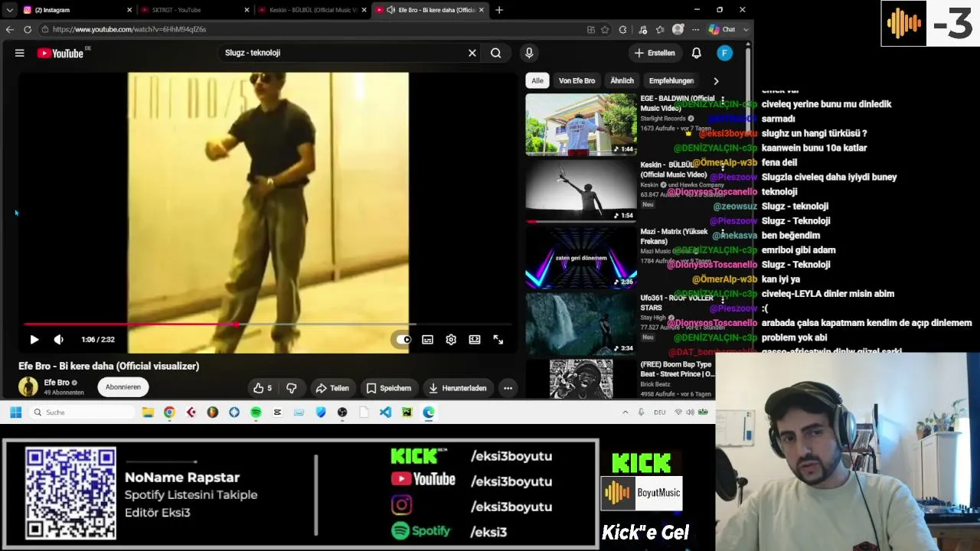This screenshot has width=980, height=551.
Task: Open the Windows Start menu
Action: tap(15, 412)
